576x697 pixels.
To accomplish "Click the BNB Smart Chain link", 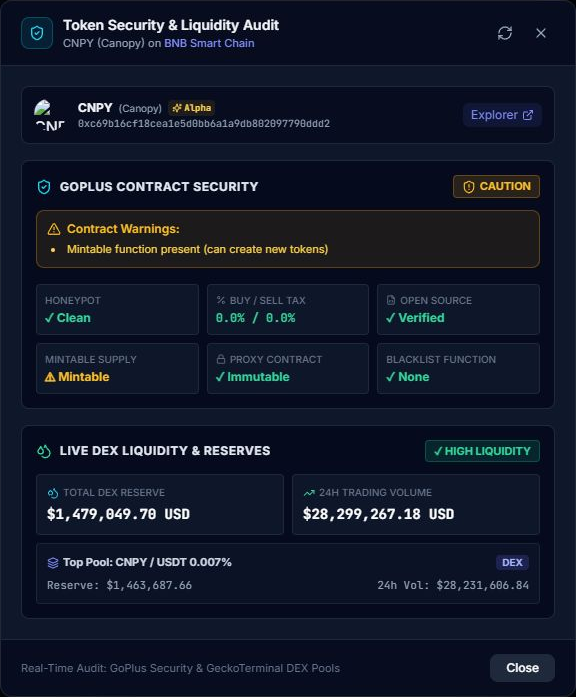I will coord(209,43).
